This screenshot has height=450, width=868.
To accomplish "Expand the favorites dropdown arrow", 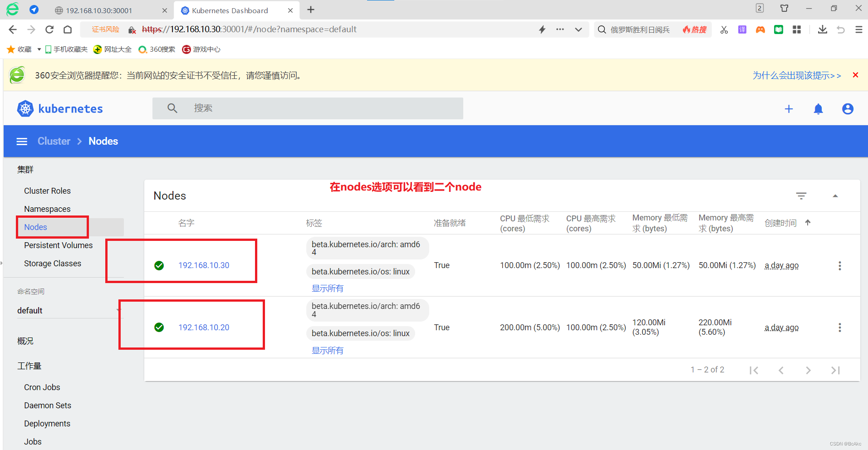I will [x=39, y=49].
